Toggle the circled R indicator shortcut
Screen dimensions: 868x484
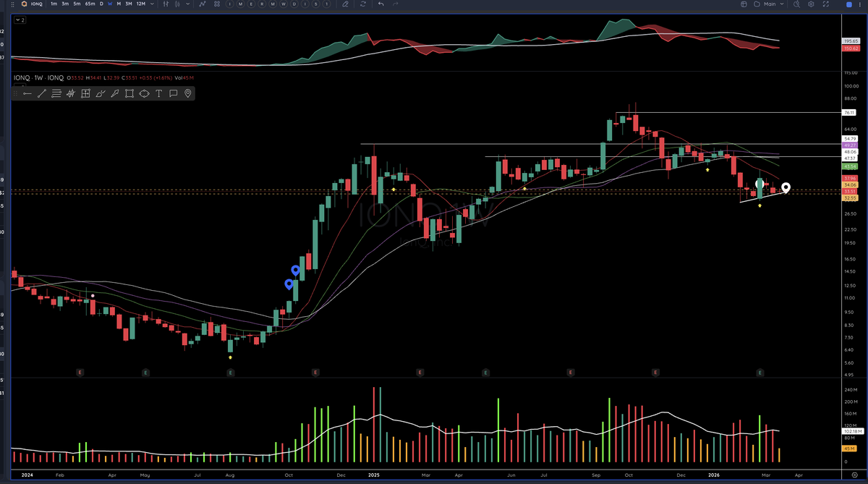tap(262, 4)
